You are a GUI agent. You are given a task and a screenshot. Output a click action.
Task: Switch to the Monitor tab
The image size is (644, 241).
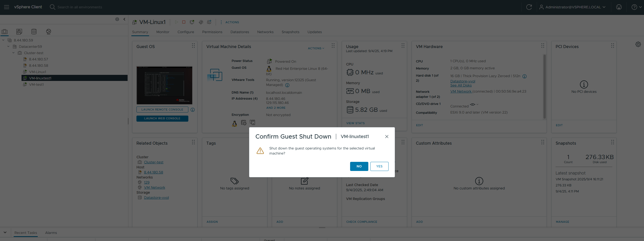[163, 32]
